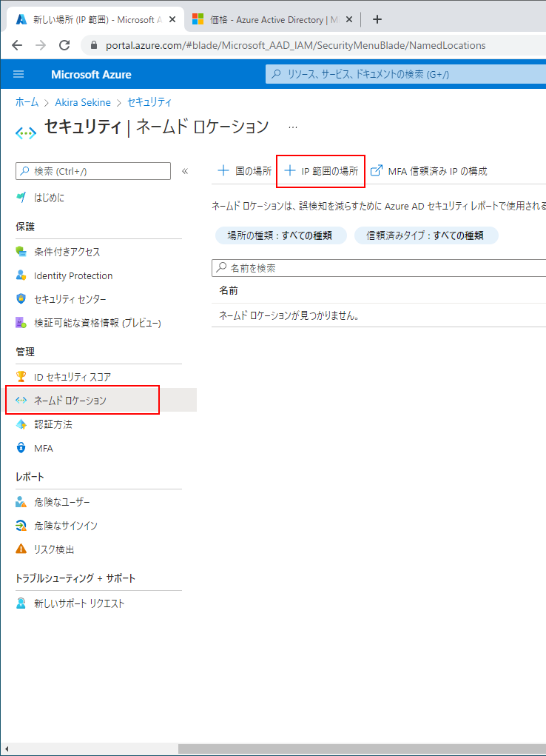Open 場所の種類 : すべての種類 filter
Screen dimensions: 546x756
[x=280, y=235]
